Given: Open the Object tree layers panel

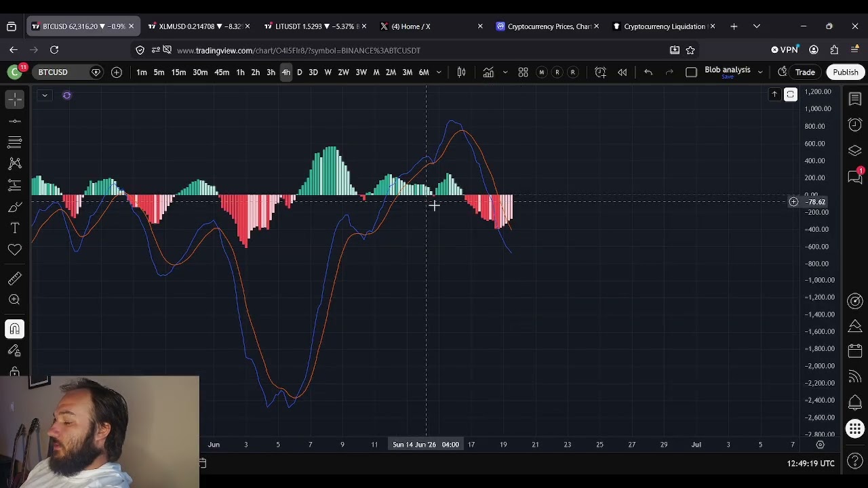Looking at the screenshot, I should coord(855,150).
